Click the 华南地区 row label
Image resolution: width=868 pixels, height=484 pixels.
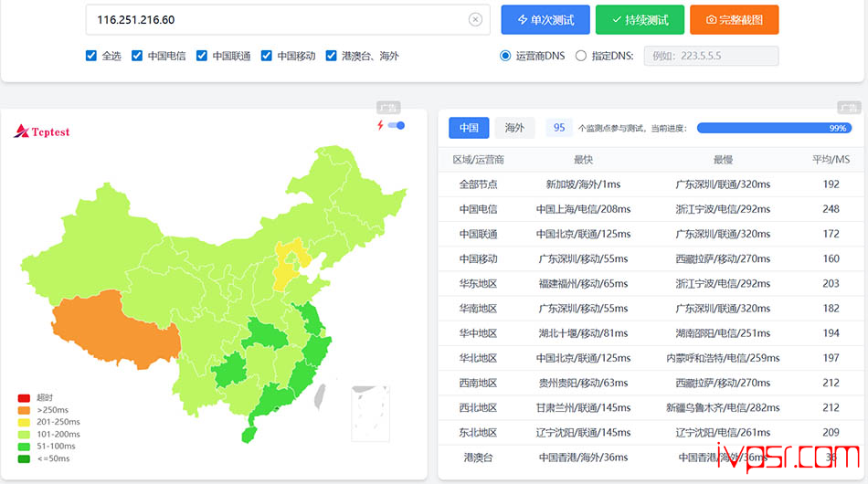coord(478,309)
